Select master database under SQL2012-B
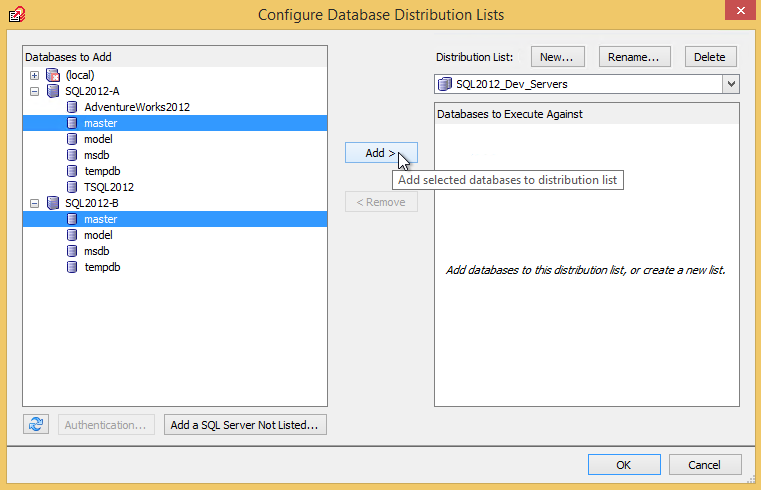The image size is (761, 490). 100,219
